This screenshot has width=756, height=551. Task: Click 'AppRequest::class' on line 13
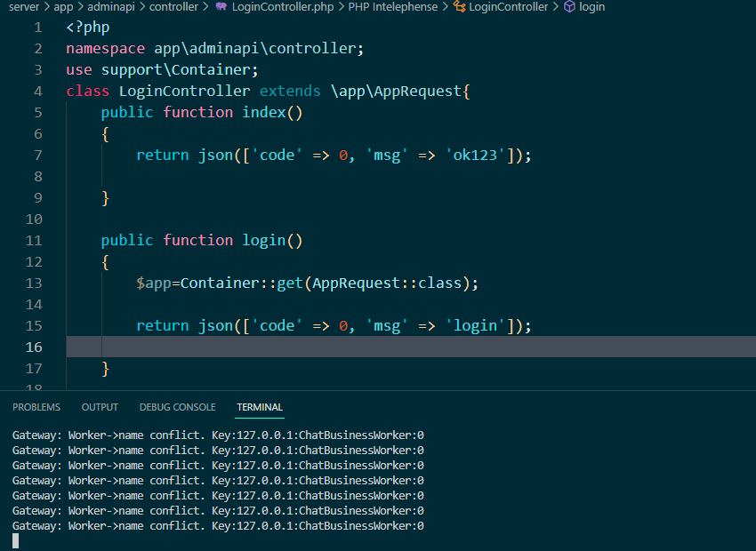pos(387,283)
